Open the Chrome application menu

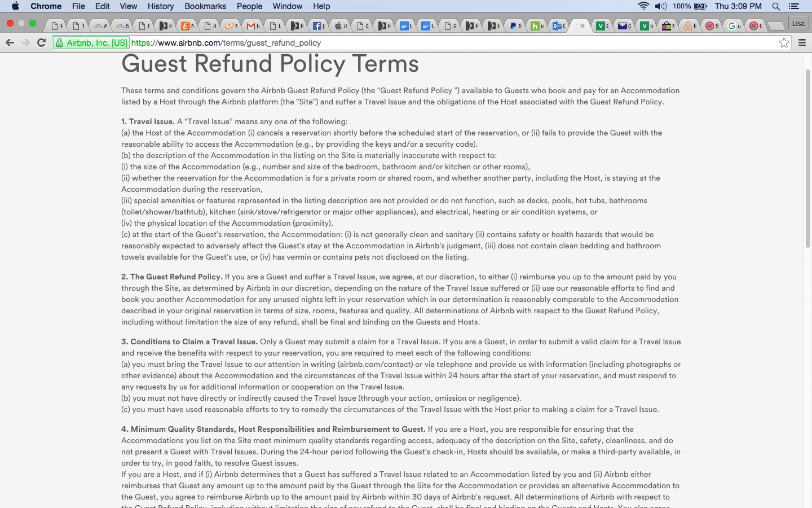click(x=46, y=6)
